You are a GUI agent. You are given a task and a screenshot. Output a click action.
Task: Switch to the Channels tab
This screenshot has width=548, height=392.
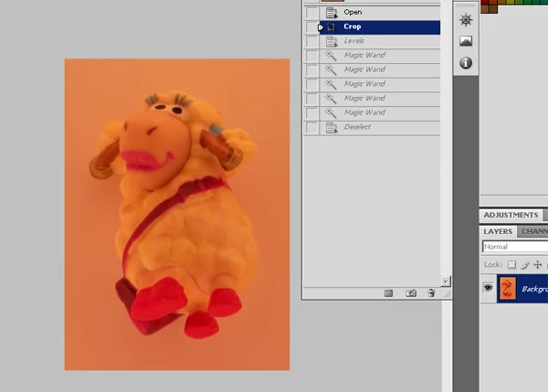click(x=534, y=231)
